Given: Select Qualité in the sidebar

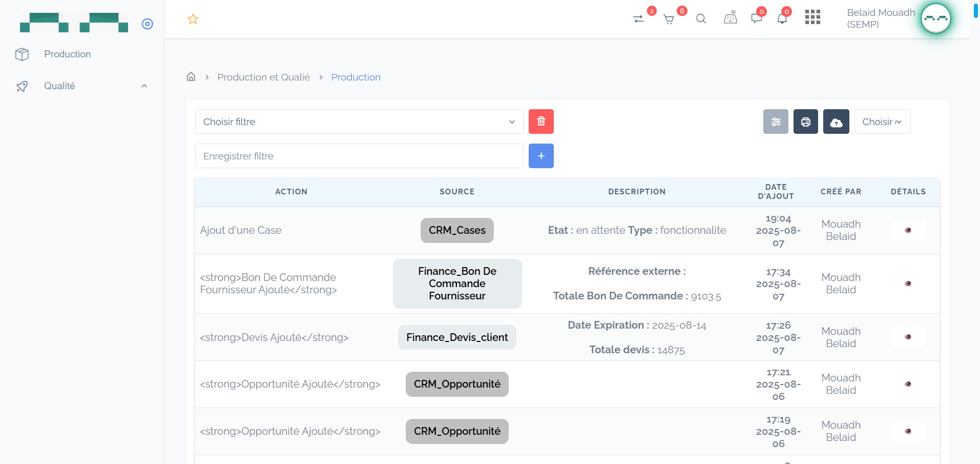Looking at the screenshot, I should [59, 86].
